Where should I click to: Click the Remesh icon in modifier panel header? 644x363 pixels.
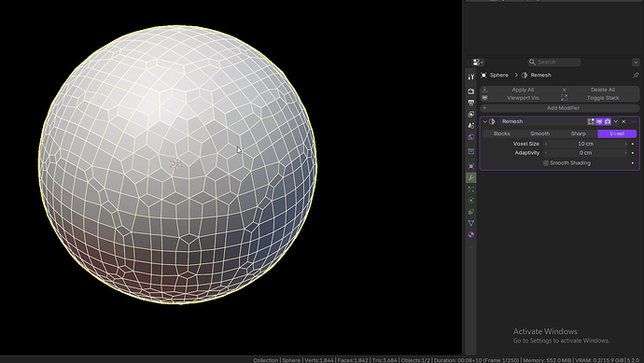click(492, 121)
